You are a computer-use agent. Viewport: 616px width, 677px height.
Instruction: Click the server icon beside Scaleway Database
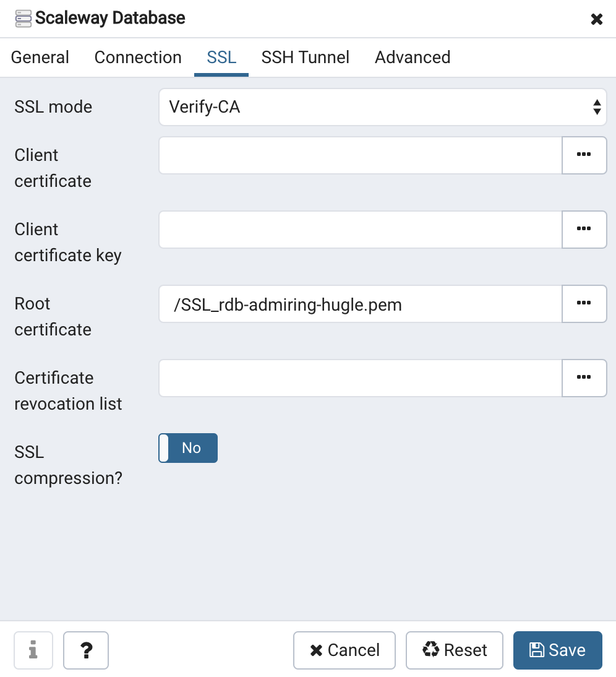pos(24,18)
